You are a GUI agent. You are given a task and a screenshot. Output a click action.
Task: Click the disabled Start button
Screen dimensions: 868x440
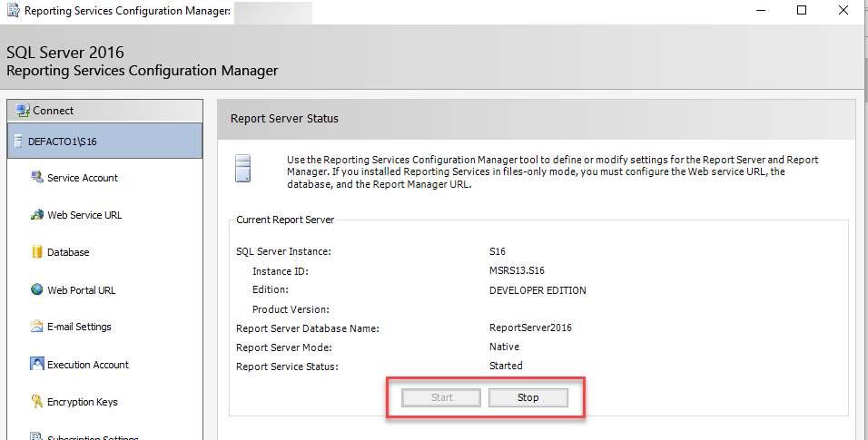pyautogui.click(x=442, y=397)
